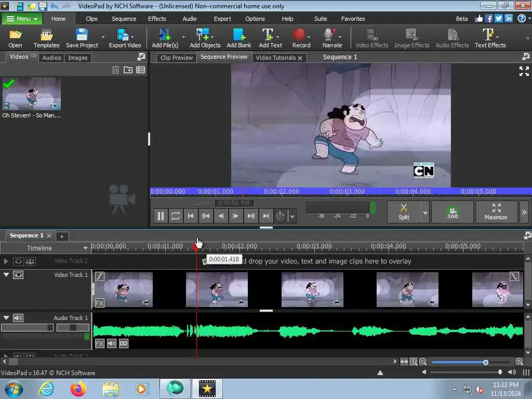Jump to the sequence end
This screenshot has height=399, width=532.
pyautogui.click(x=265, y=216)
